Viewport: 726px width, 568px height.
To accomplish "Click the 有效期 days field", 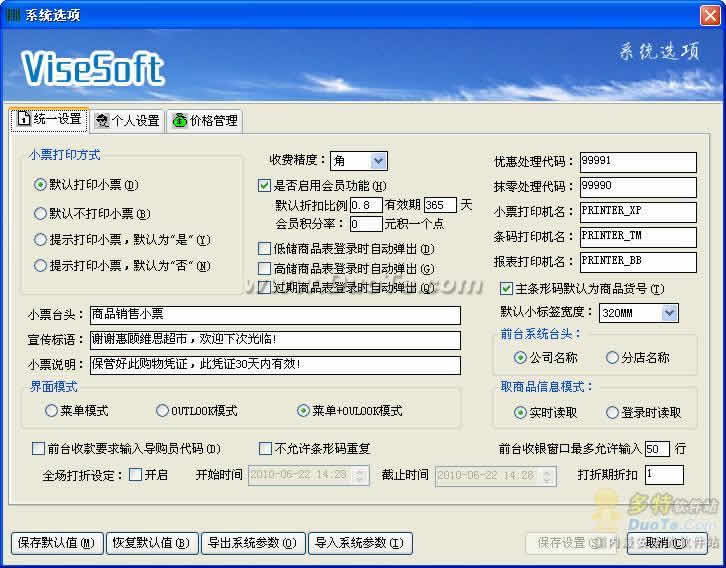I will 440,205.
